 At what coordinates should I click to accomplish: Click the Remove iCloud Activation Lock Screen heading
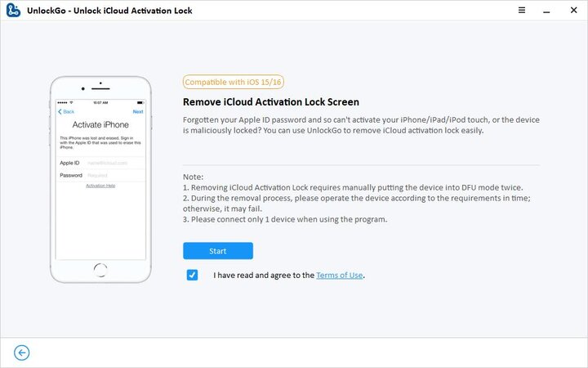coord(272,102)
